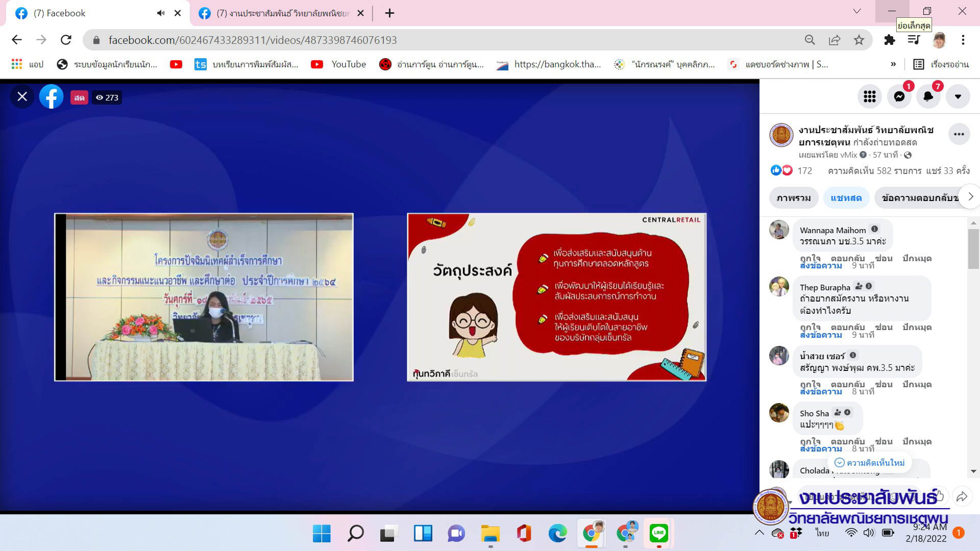The image size is (980, 551).
Task: Open Chrome extensions puzzle icon
Action: 890,40
